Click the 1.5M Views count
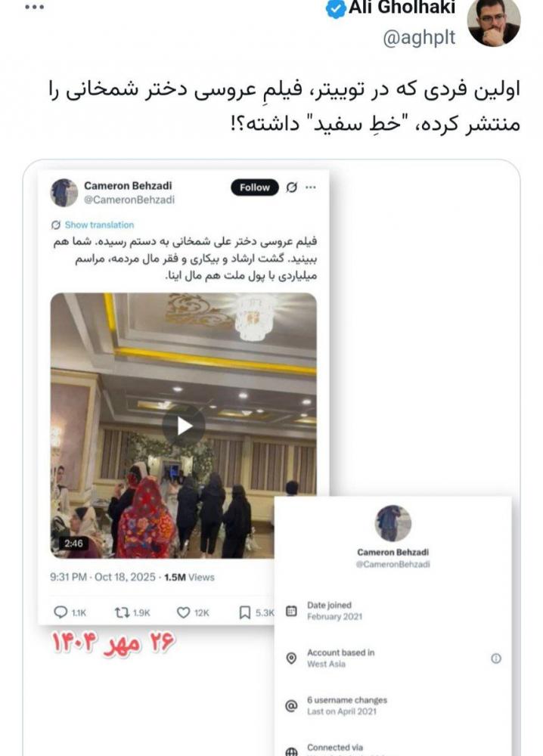543x756 pixels. click(189, 577)
